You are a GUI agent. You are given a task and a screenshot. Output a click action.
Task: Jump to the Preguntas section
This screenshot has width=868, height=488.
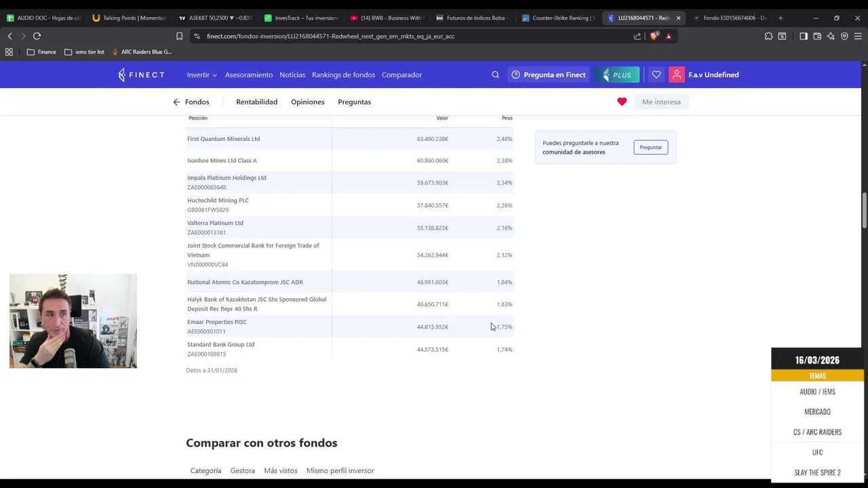coord(354,102)
